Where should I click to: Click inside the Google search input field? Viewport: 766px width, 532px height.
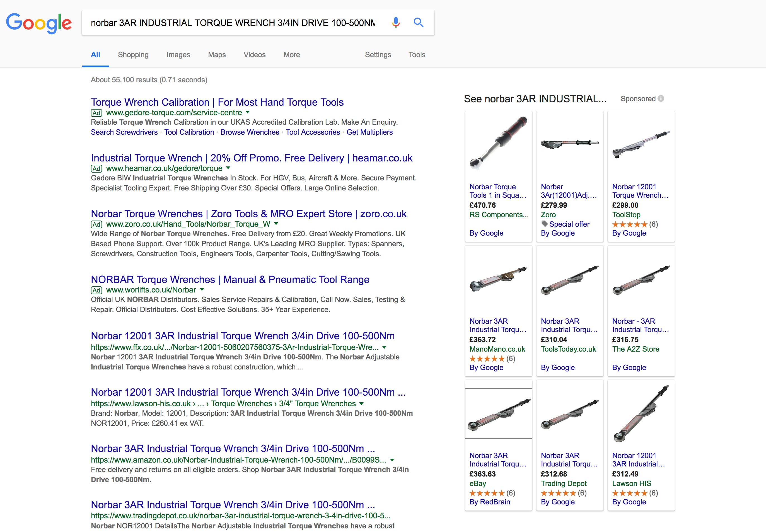coord(233,23)
